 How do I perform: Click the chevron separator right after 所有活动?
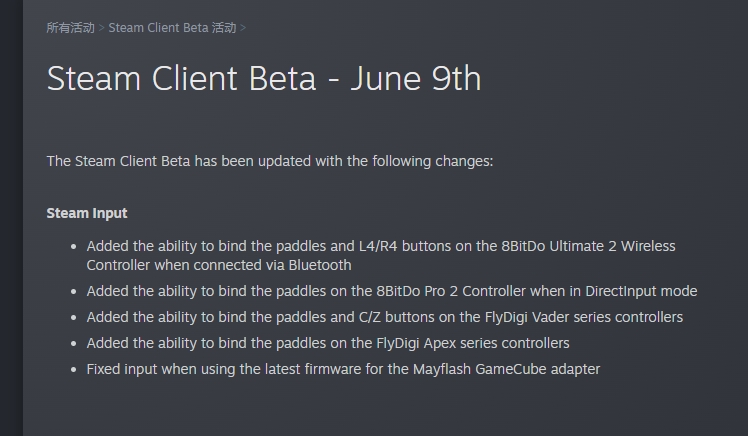pos(102,28)
